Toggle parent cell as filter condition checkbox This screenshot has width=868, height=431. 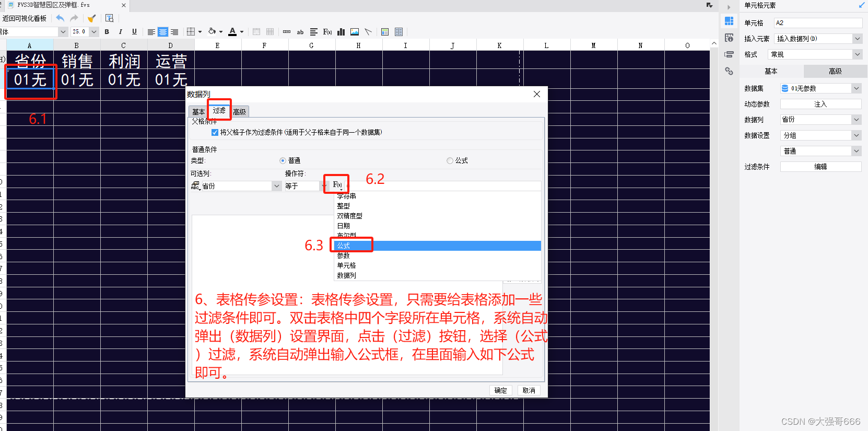point(215,133)
